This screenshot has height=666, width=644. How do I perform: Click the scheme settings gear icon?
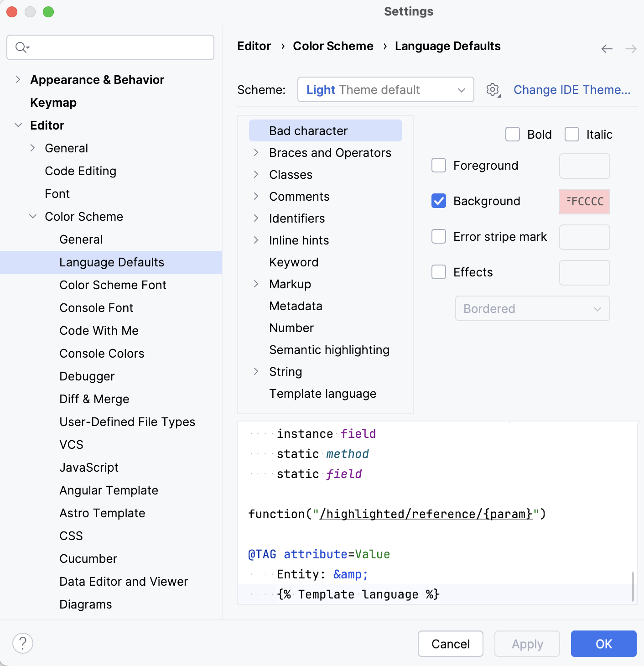(493, 89)
